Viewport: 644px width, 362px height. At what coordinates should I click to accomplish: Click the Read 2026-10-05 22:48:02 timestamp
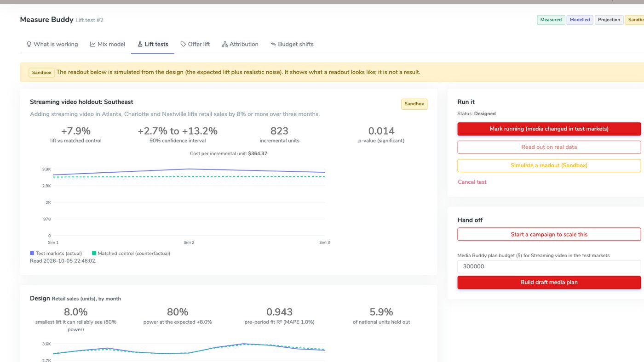[x=63, y=260]
